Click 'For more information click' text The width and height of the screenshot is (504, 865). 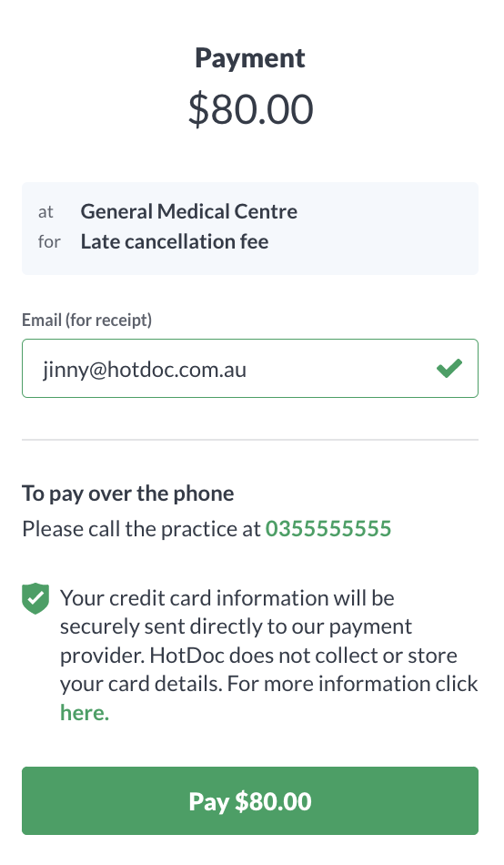pyautogui.click(x=352, y=684)
